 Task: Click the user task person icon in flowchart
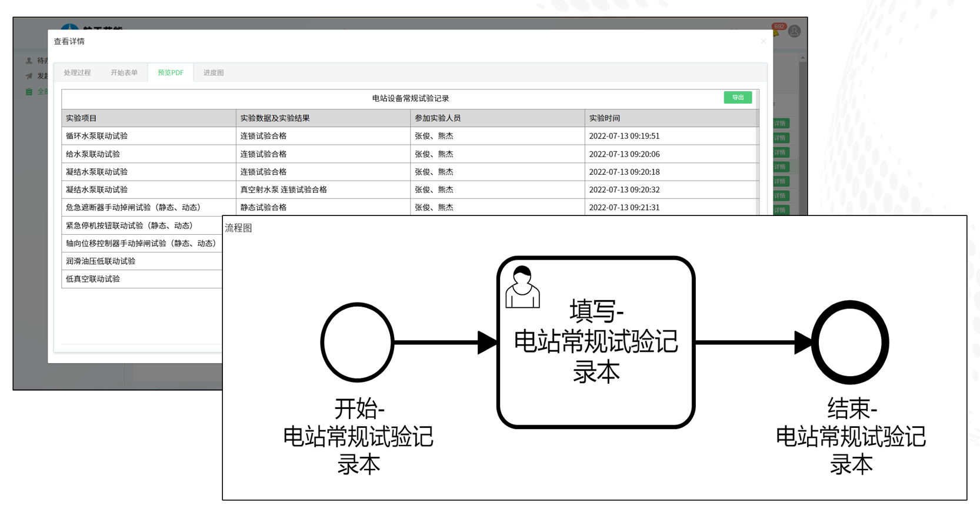coord(522,287)
